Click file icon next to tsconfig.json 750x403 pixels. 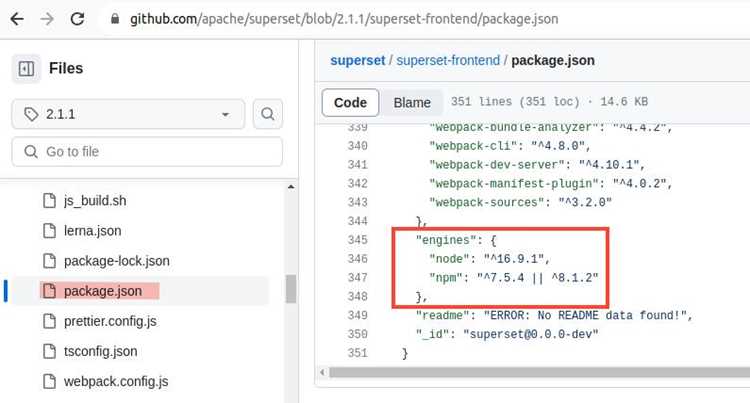pyautogui.click(x=49, y=351)
